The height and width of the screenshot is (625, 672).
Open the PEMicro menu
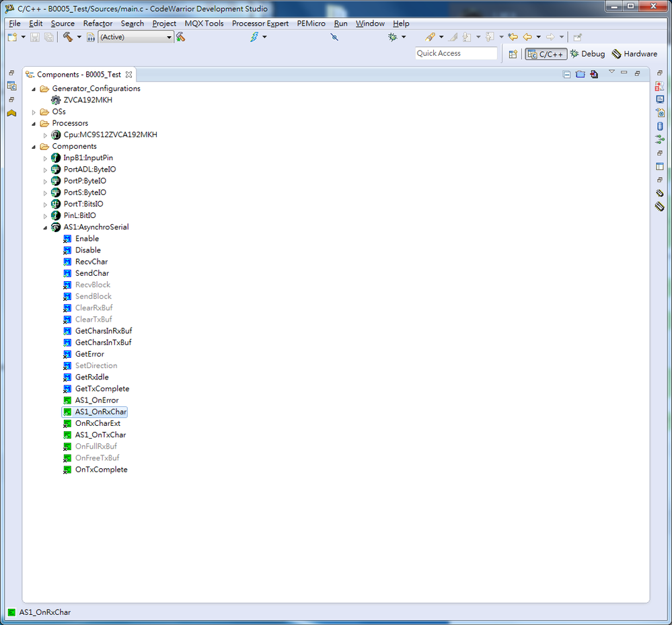311,24
